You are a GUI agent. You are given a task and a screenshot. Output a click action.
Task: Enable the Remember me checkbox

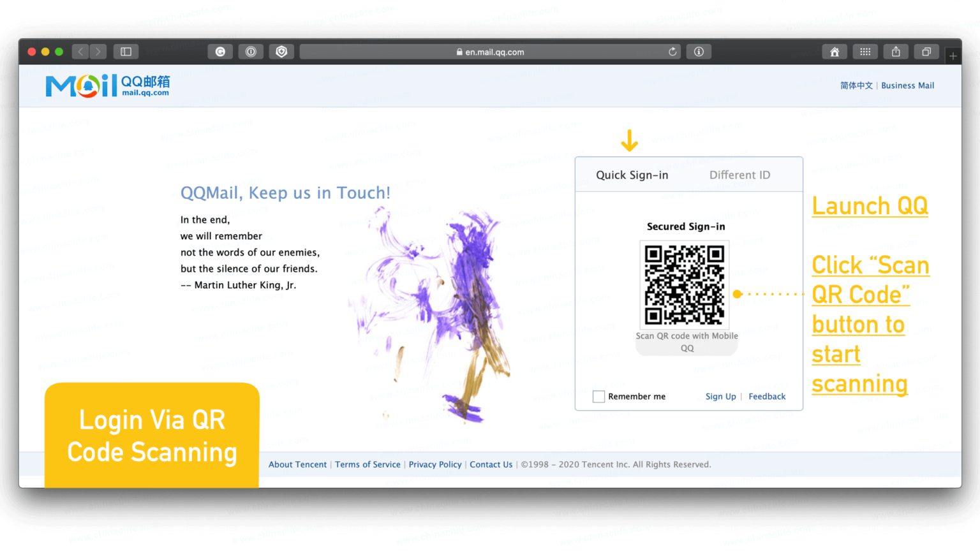598,396
